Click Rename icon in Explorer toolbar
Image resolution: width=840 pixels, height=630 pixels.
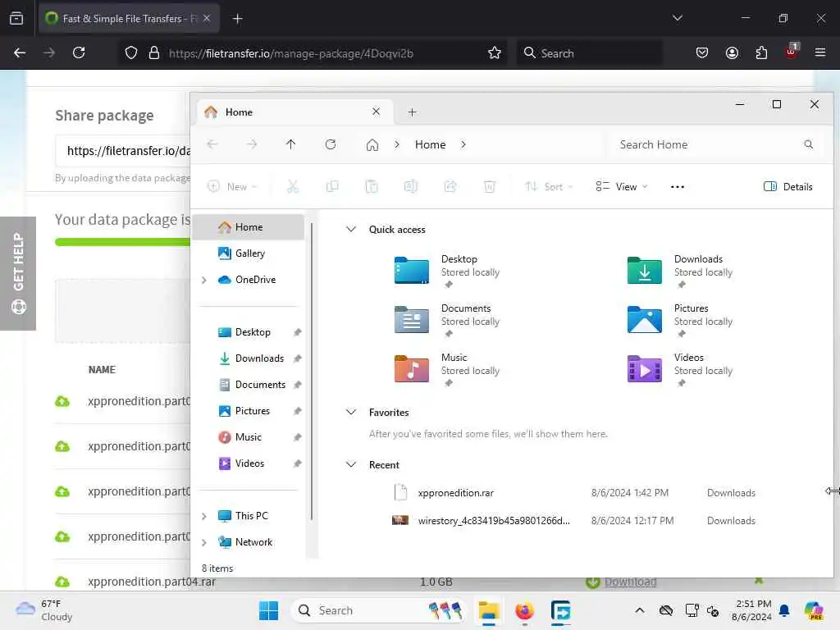point(410,186)
